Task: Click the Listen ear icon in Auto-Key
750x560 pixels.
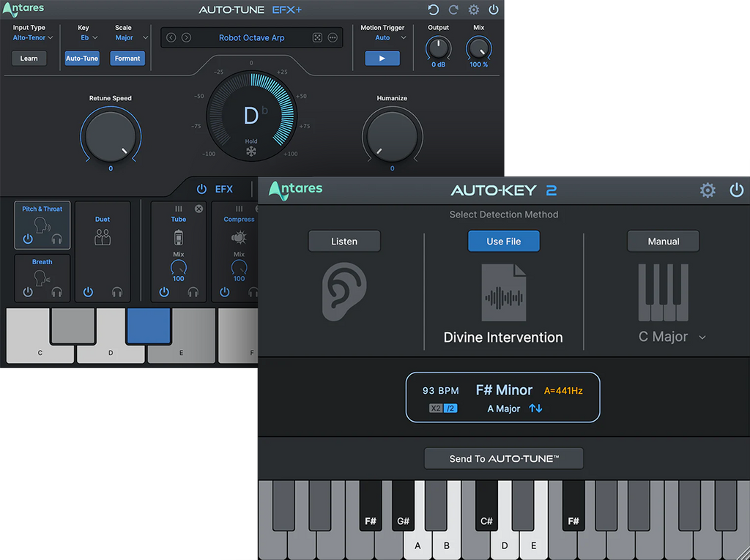Action: click(344, 292)
